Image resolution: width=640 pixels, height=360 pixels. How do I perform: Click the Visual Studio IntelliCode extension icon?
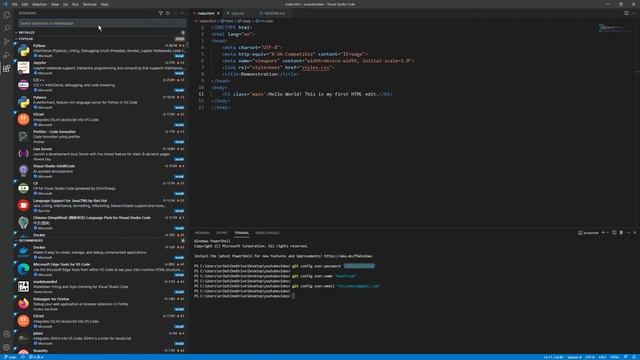(24, 171)
